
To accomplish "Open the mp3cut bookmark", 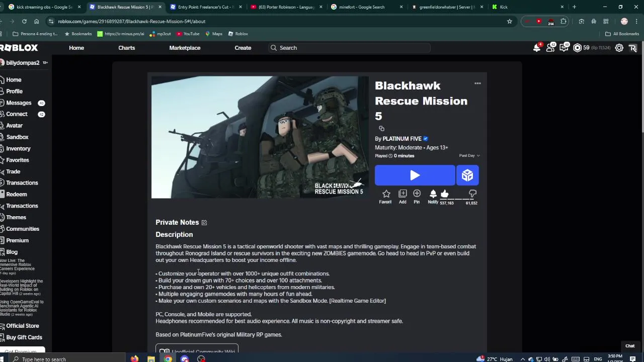I will (x=159, y=34).
